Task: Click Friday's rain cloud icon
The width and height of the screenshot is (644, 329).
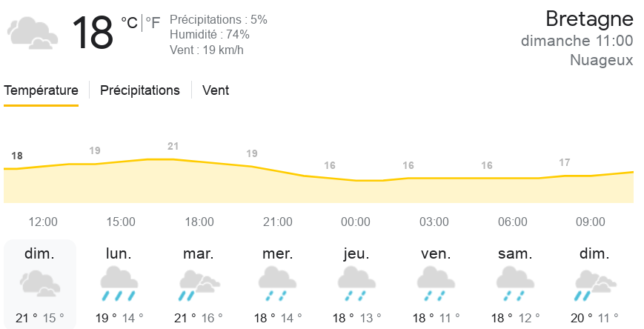Action: [x=434, y=285]
